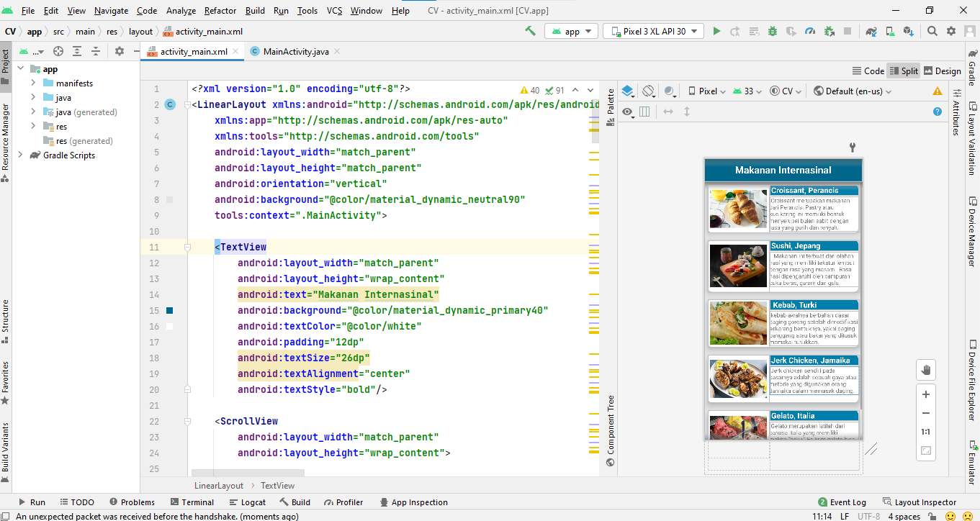Open the VCS menu
980x521 pixels.
(334, 11)
